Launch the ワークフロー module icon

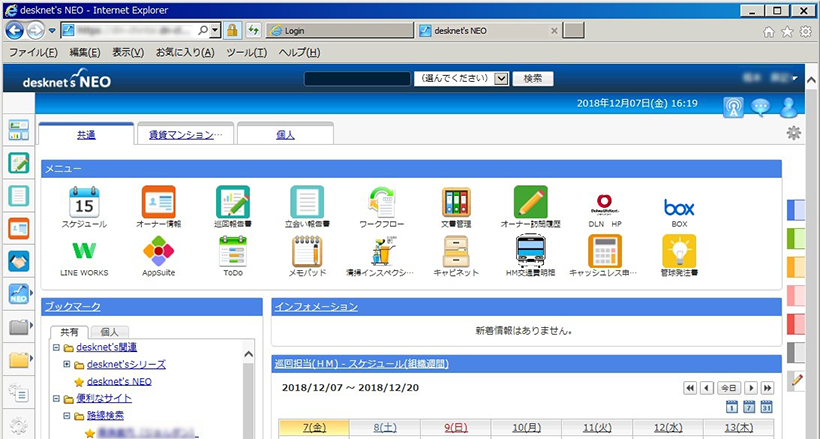(x=382, y=202)
